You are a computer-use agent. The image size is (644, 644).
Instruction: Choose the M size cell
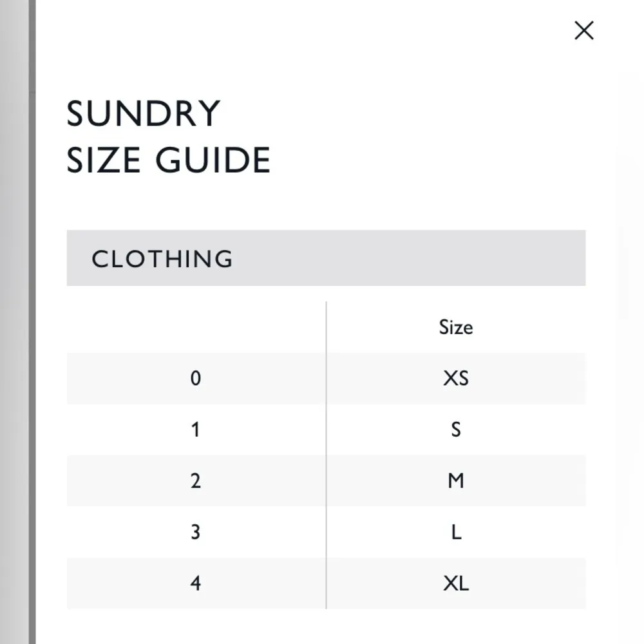456,480
